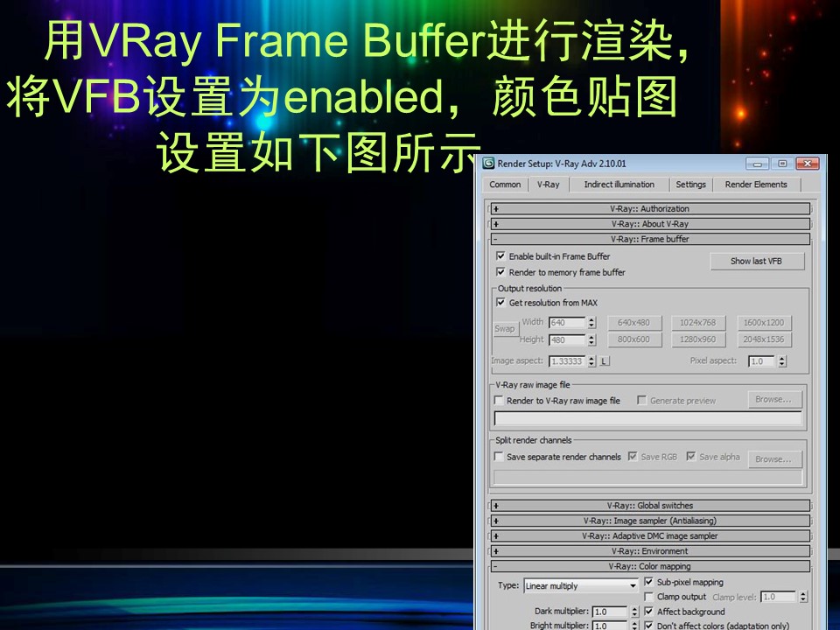Toggle Generate preview checkbox
Screen dimensions: 840x630
pos(641,400)
